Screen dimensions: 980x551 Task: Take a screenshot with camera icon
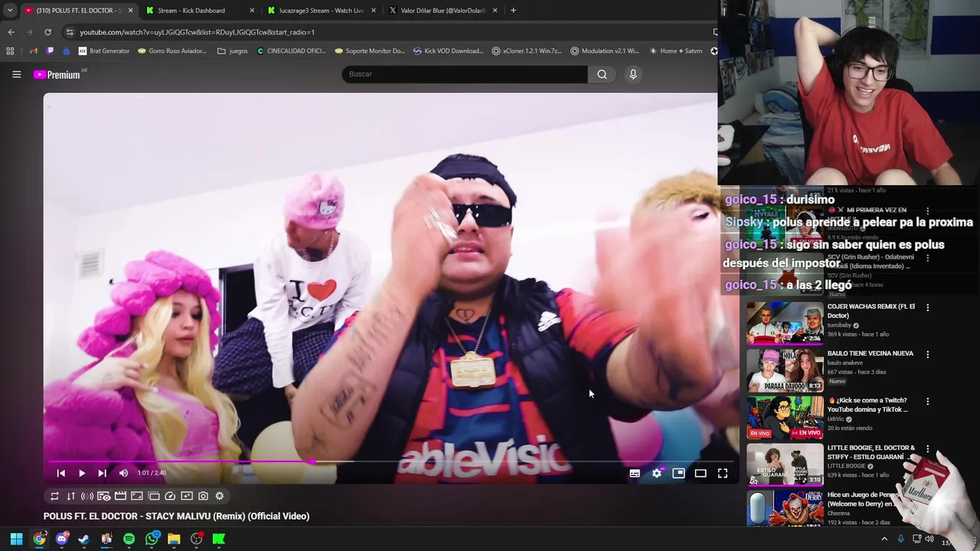[x=203, y=496]
